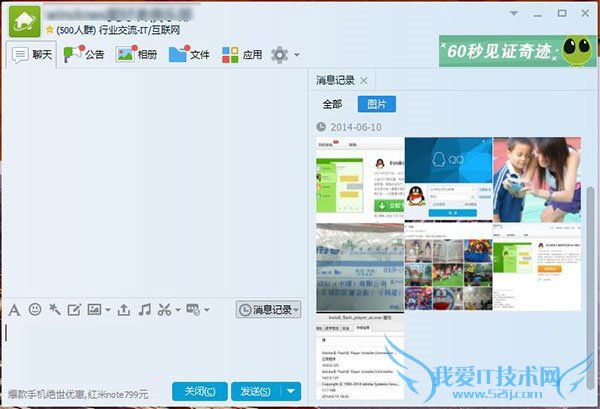Viewport: 600px width, 409px height.
Task: Click the chat toolbar's last icon
Action: [193, 310]
